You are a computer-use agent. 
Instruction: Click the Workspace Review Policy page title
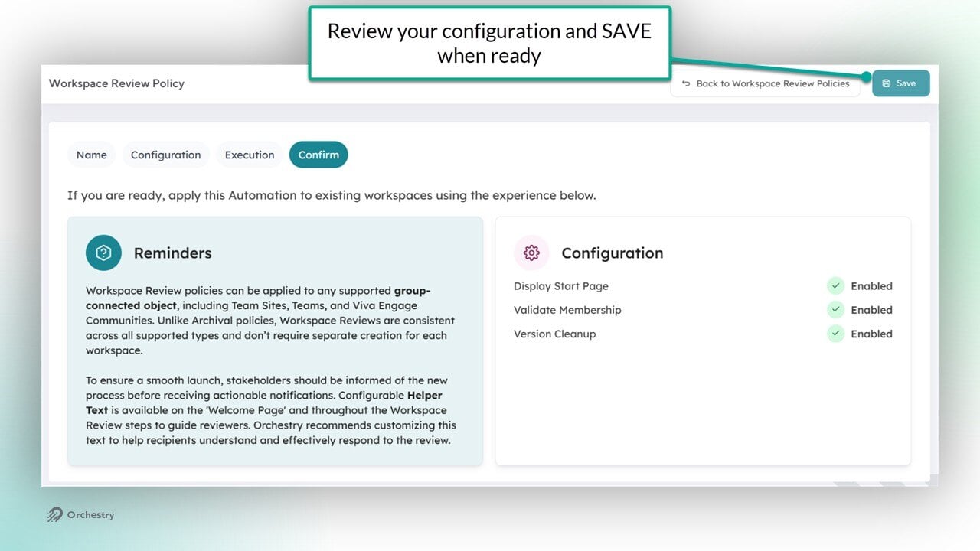[x=116, y=83]
